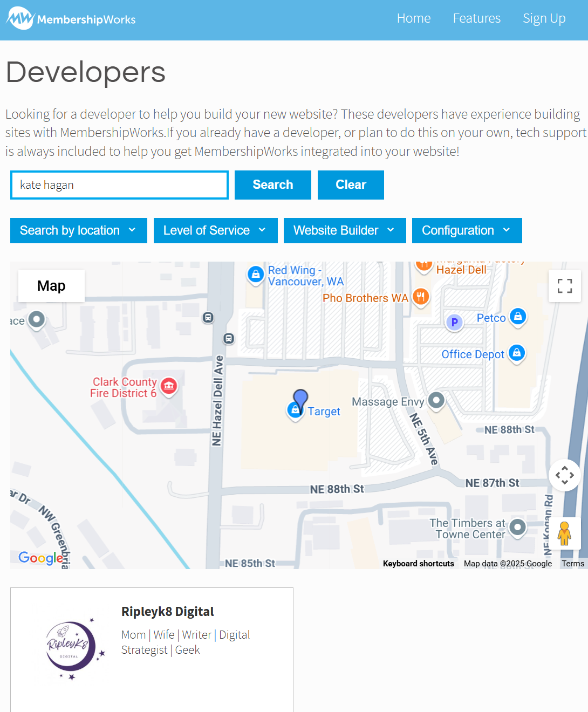Open the Home menu item

coord(414,18)
